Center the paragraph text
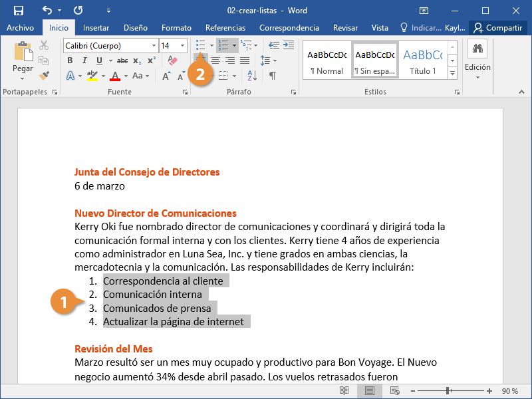This screenshot has width=532, height=399. coord(215,61)
